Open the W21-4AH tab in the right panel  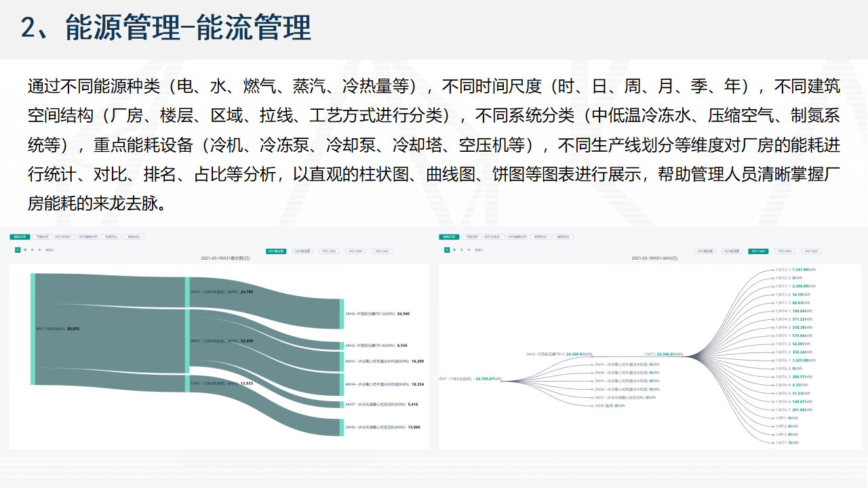(783, 251)
